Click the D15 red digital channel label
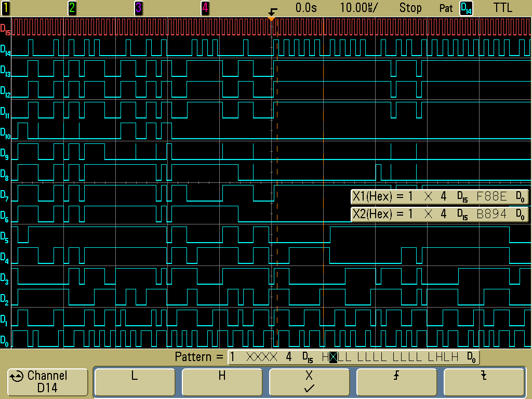Viewport: 532px width, 399px height. (5, 29)
